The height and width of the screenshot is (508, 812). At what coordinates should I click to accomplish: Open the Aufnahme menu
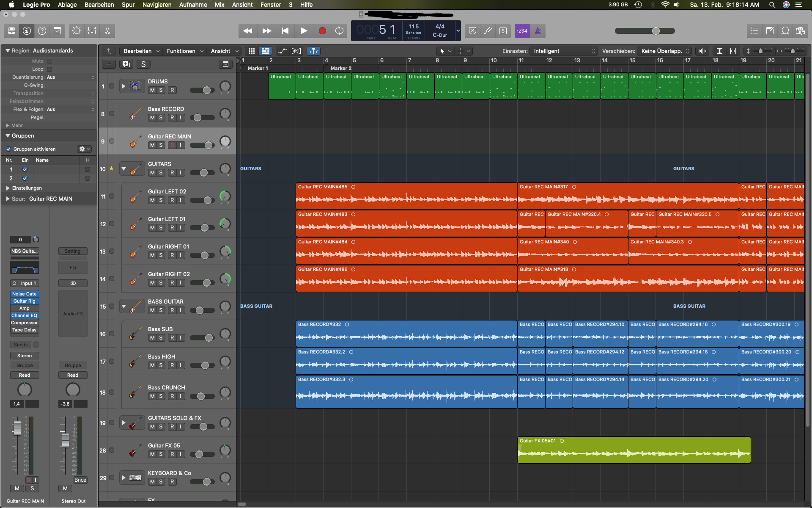pyautogui.click(x=193, y=5)
